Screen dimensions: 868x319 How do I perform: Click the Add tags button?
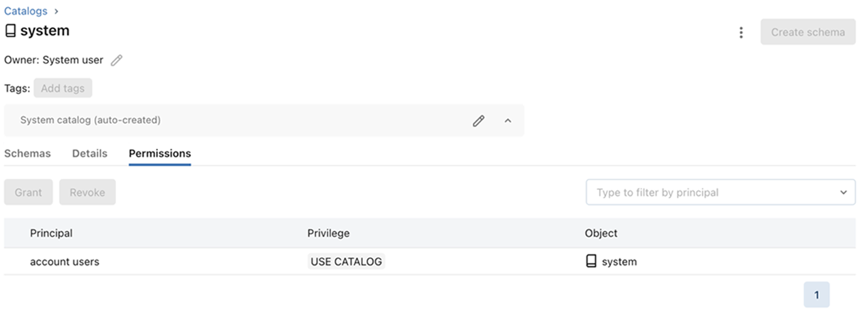tap(63, 88)
